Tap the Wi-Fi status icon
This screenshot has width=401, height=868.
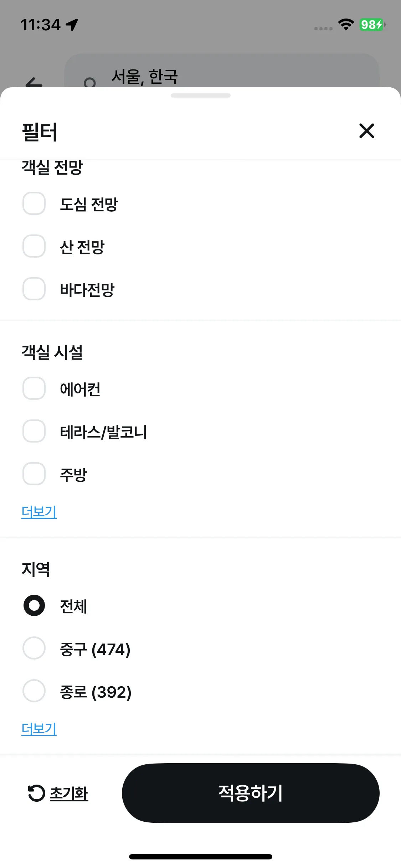point(346,24)
